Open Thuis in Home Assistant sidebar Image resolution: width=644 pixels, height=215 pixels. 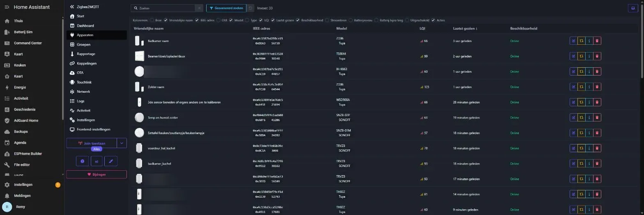coord(31,21)
